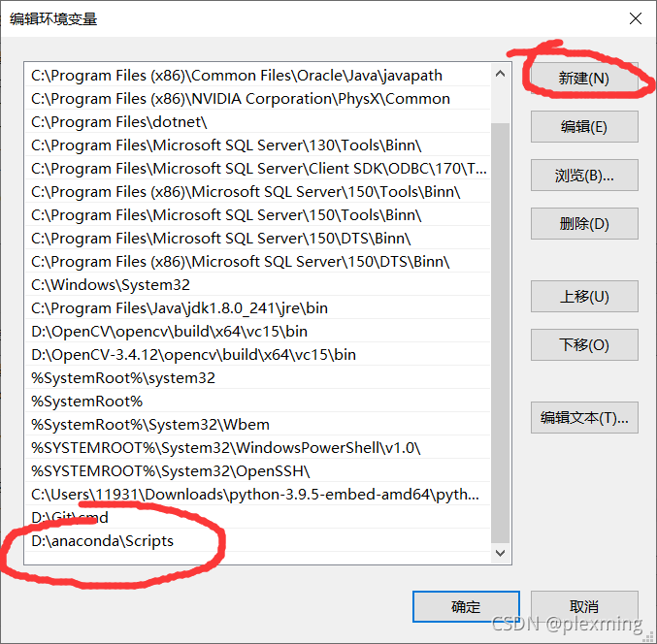
Task: Open 编辑文本(T)... text editor
Action: [x=584, y=417]
